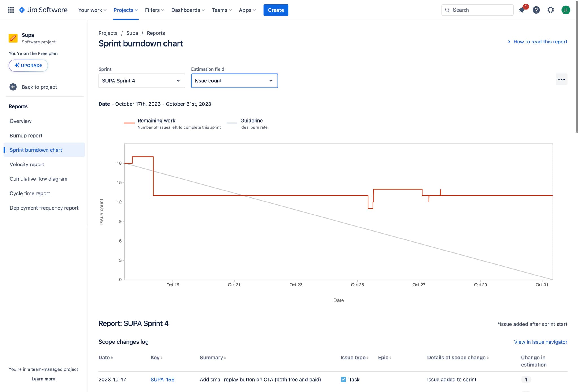Viewport: 579px width, 392px height.
Task: Open the SUPA Sprint 4 sprint dropdown
Action: coord(142,81)
